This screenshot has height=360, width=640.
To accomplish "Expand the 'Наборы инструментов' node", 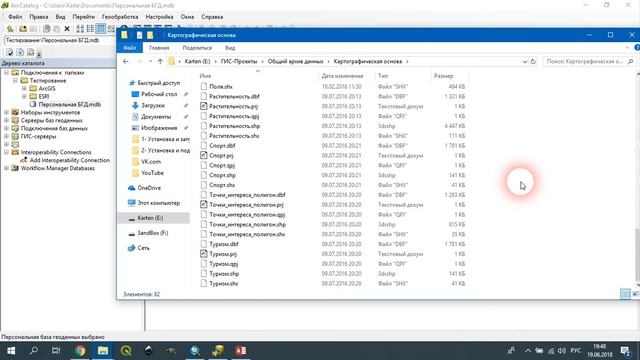I will (7, 112).
